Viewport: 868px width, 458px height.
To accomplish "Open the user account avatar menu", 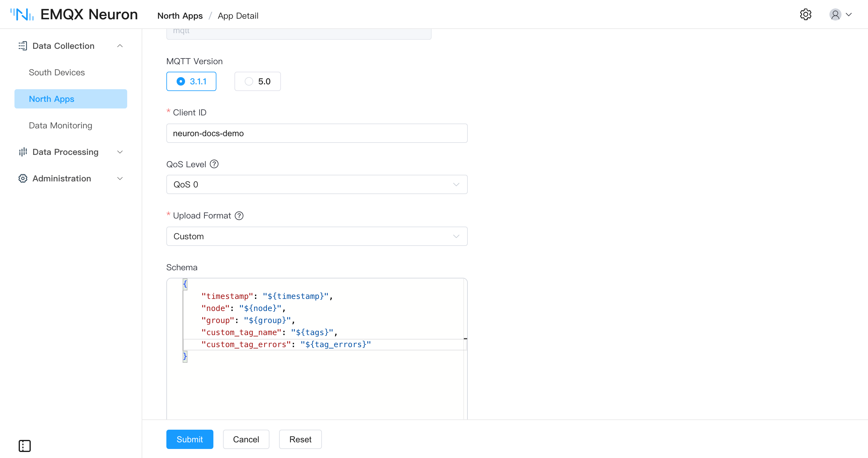I will [x=835, y=14].
